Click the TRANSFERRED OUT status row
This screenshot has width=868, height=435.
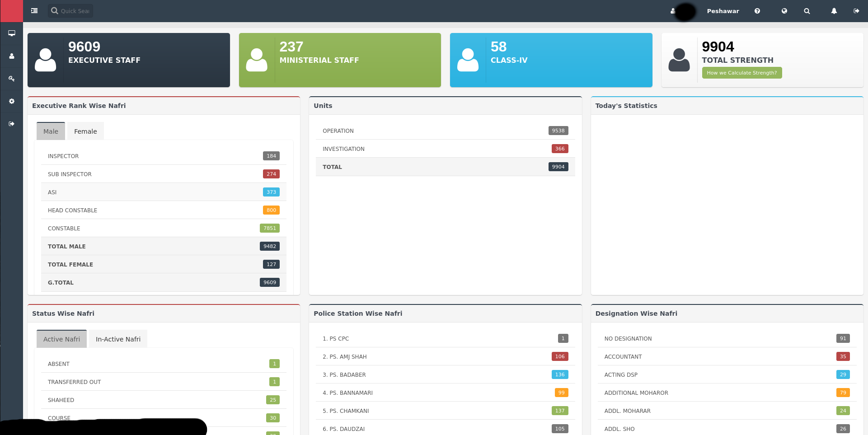coord(164,382)
